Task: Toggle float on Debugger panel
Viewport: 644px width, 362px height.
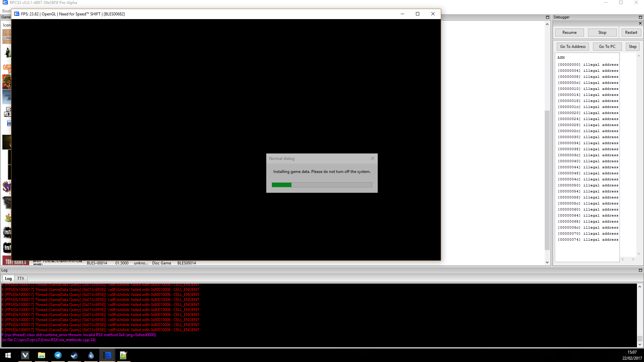Action: pos(640,17)
